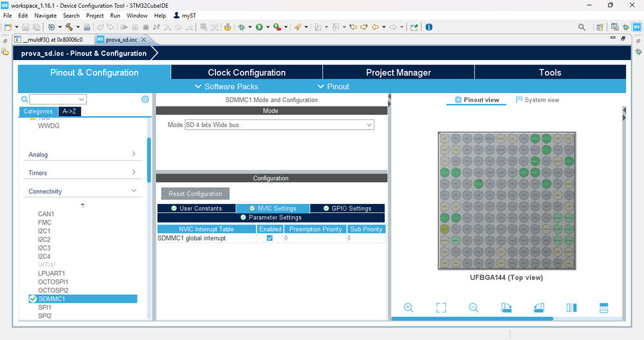Click the Preemption Priority value cell
This screenshot has height=340, width=644.
click(x=315, y=238)
